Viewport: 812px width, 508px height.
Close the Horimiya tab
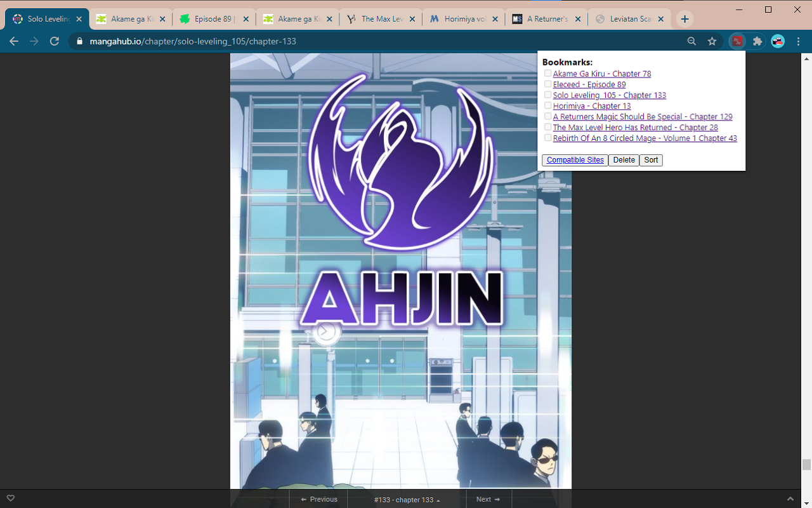(495, 19)
